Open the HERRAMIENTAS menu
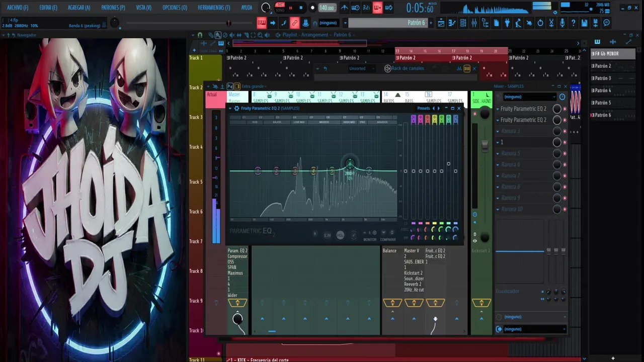This screenshot has width=644, height=362. [214, 8]
